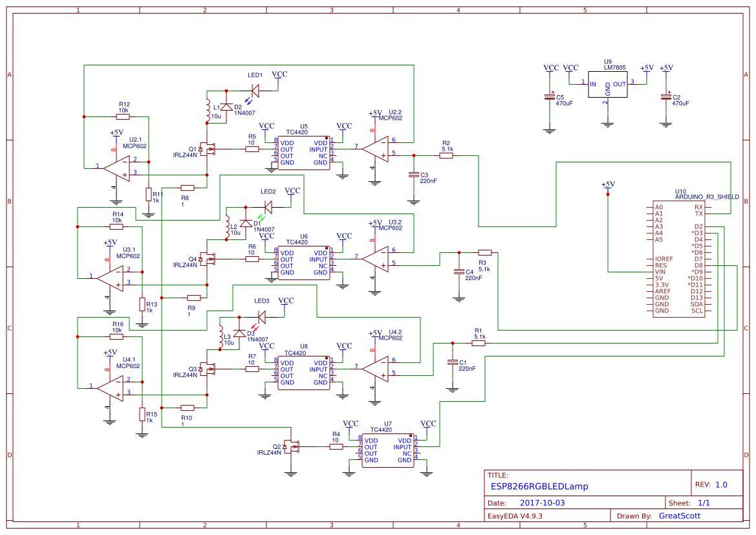Select the TC4420 driver chip U7
The width and height of the screenshot is (756, 535).
(x=387, y=450)
